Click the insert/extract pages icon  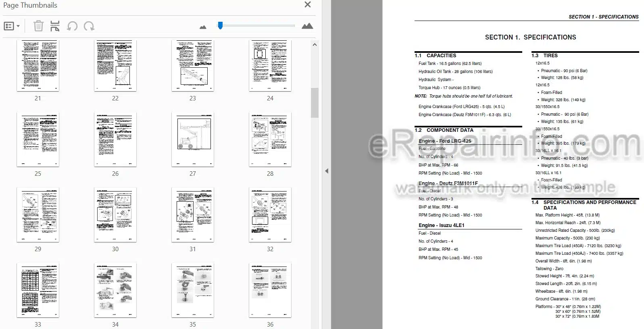click(55, 26)
